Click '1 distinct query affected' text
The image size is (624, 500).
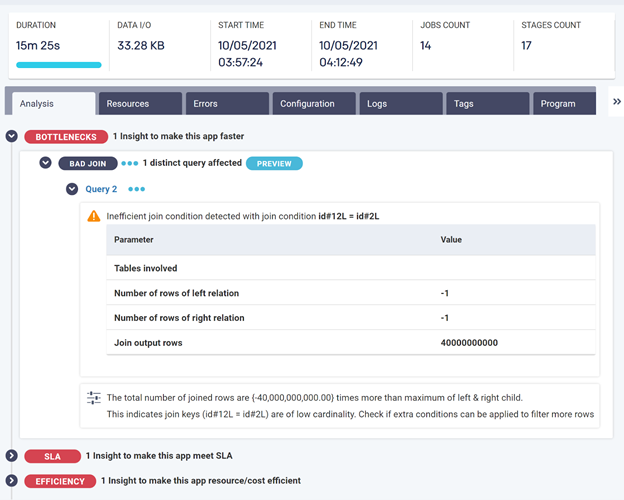pyautogui.click(x=192, y=163)
